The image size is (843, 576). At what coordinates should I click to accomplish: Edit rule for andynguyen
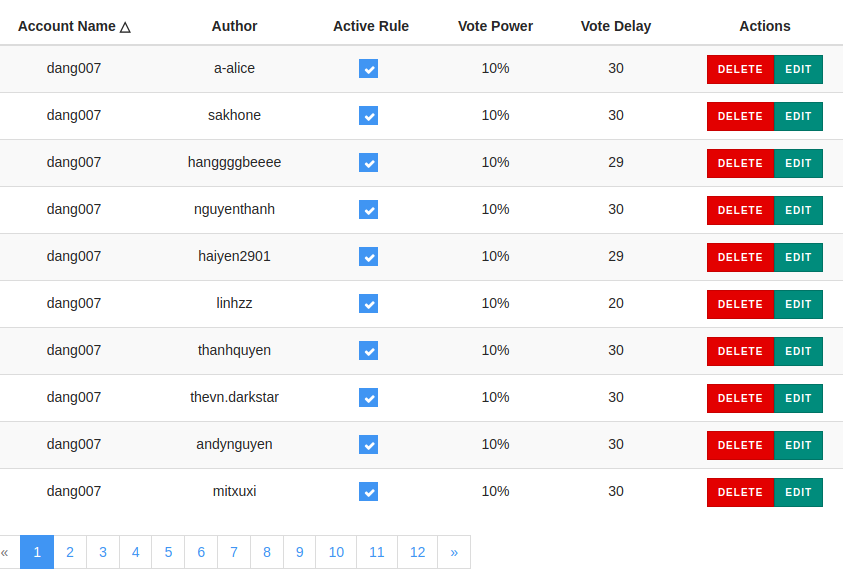point(798,445)
